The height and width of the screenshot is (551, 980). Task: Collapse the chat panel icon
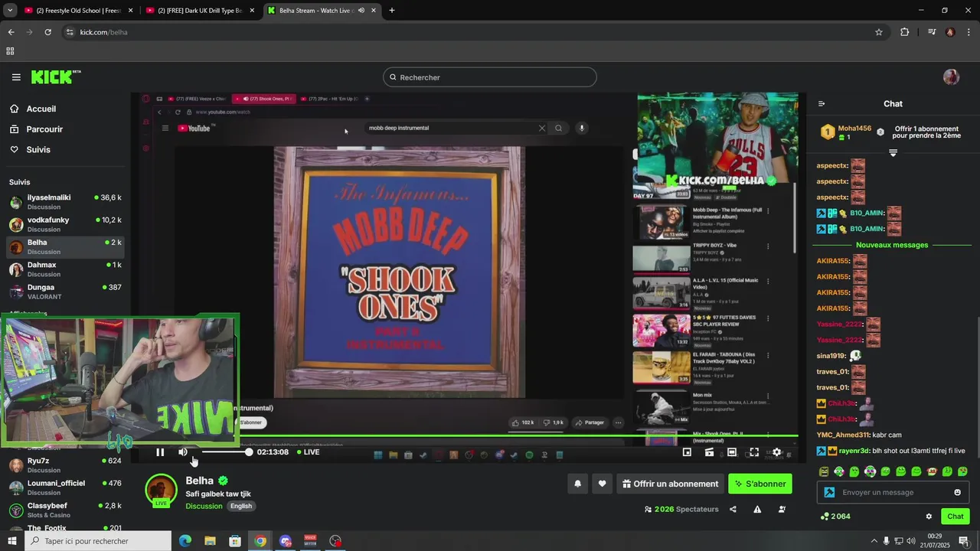click(822, 104)
